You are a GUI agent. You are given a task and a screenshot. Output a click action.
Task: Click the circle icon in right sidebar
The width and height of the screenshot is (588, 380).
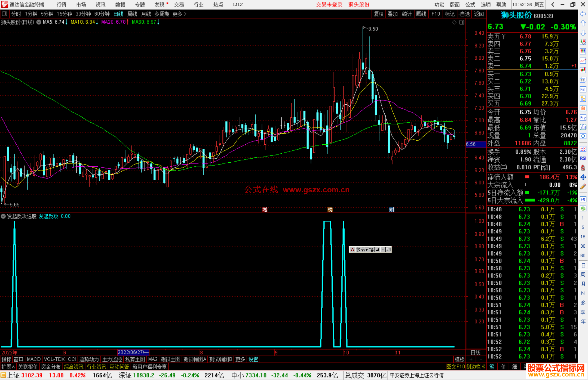pyautogui.click(x=583, y=136)
